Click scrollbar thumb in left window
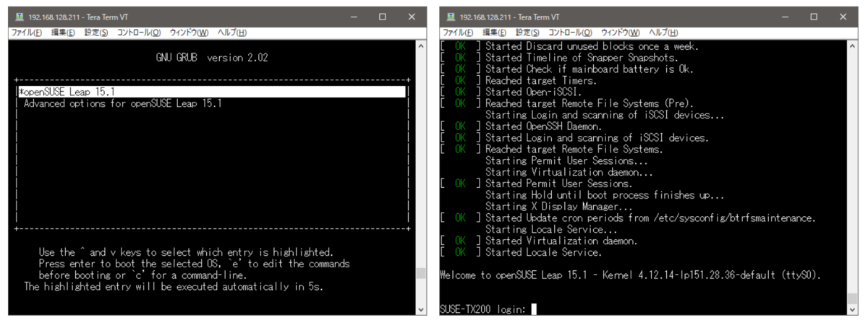 click(x=422, y=273)
